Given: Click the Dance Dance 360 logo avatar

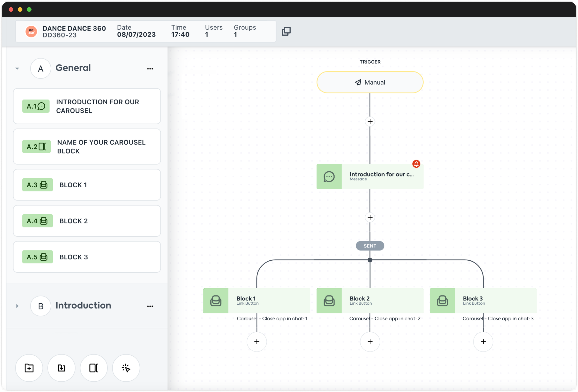Looking at the screenshot, I should point(31,32).
